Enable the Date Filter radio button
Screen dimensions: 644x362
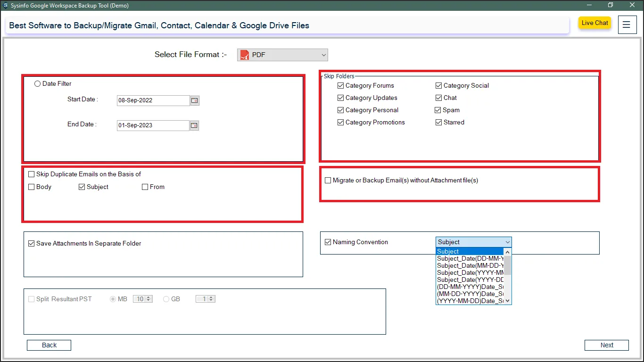(38, 84)
